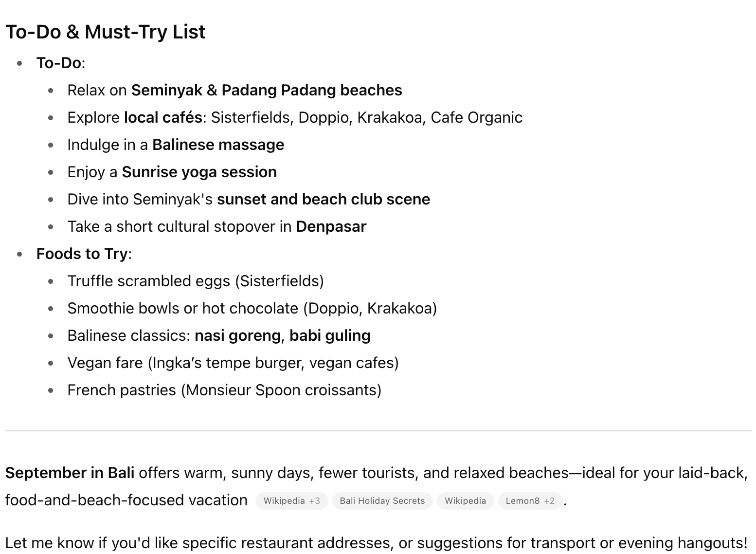The image size is (756, 554).
Task: Click the bold "nasi goreng" text
Action: tap(237, 335)
